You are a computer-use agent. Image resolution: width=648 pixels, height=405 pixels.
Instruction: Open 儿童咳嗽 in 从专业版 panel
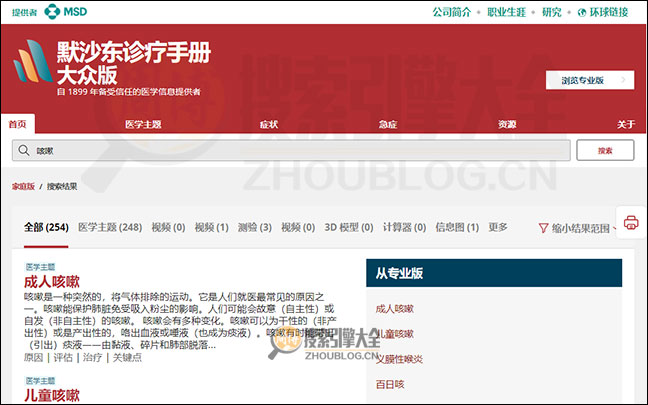click(x=395, y=334)
